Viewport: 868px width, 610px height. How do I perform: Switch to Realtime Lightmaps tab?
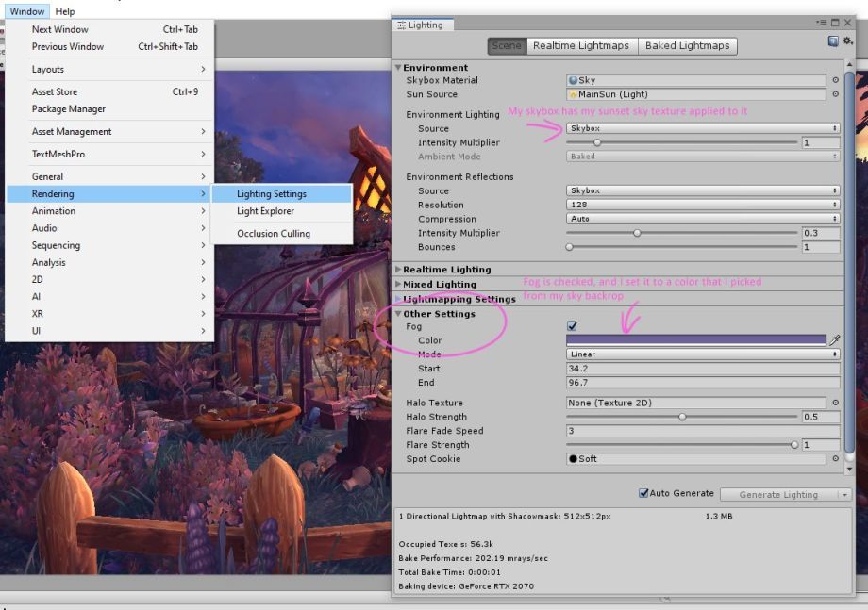coord(580,46)
